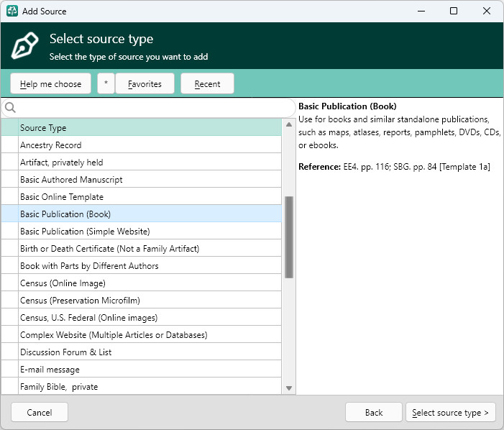Select Basic Publication (Book) row
The width and height of the screenshot is (504, 430).
click(x=142, y=214)
